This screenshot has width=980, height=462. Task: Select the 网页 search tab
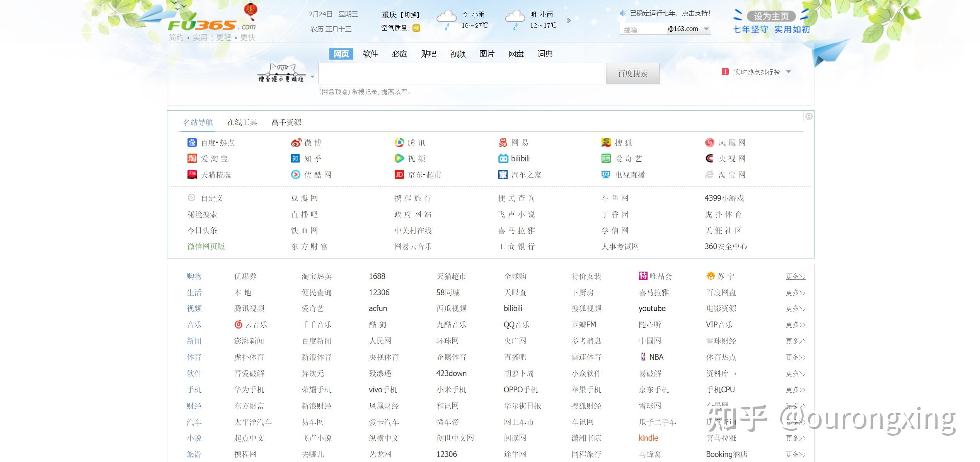341,54
